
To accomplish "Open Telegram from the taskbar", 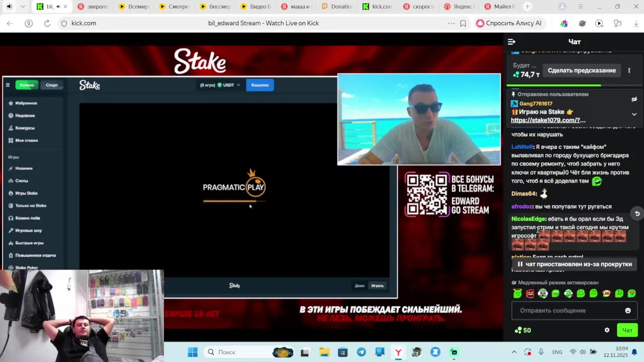I will click(361, 352).
